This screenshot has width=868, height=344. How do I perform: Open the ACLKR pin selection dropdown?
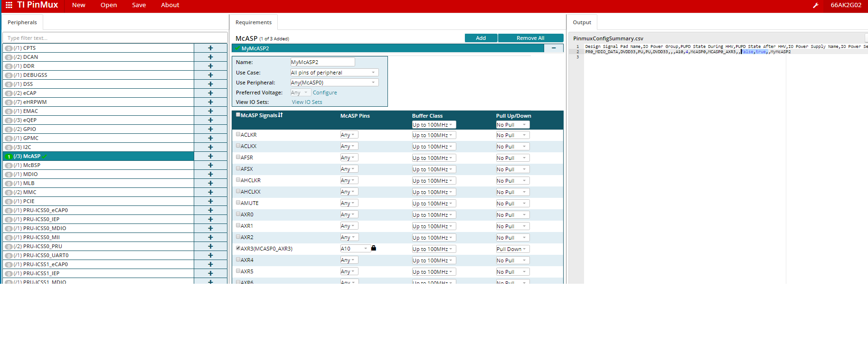coord(349,135)
